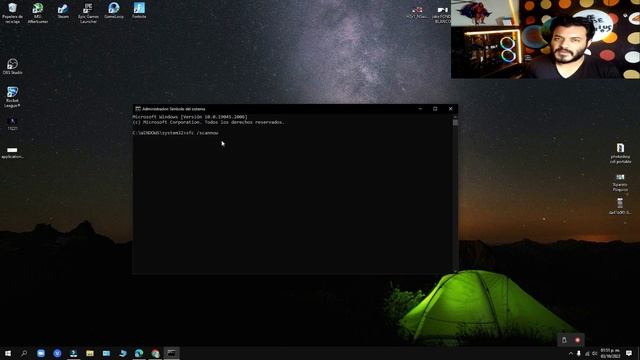Show hidden system tray icons chevron

click(571, 353)
